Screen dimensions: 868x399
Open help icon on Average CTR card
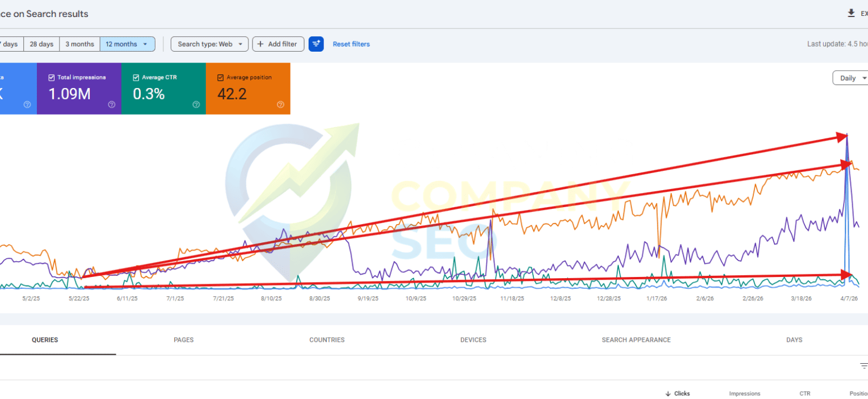(x=196, y=104)
